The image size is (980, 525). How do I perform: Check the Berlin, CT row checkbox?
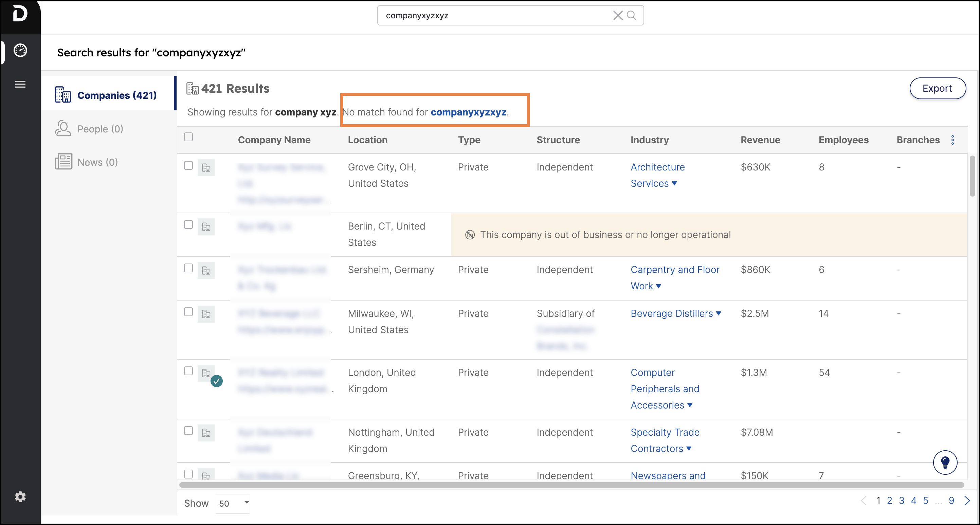pyautogui.click(x=188, y=224)
